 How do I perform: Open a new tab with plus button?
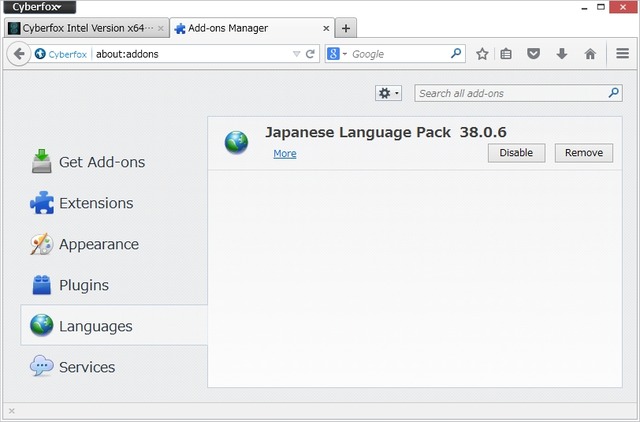(x=346, y=28)
